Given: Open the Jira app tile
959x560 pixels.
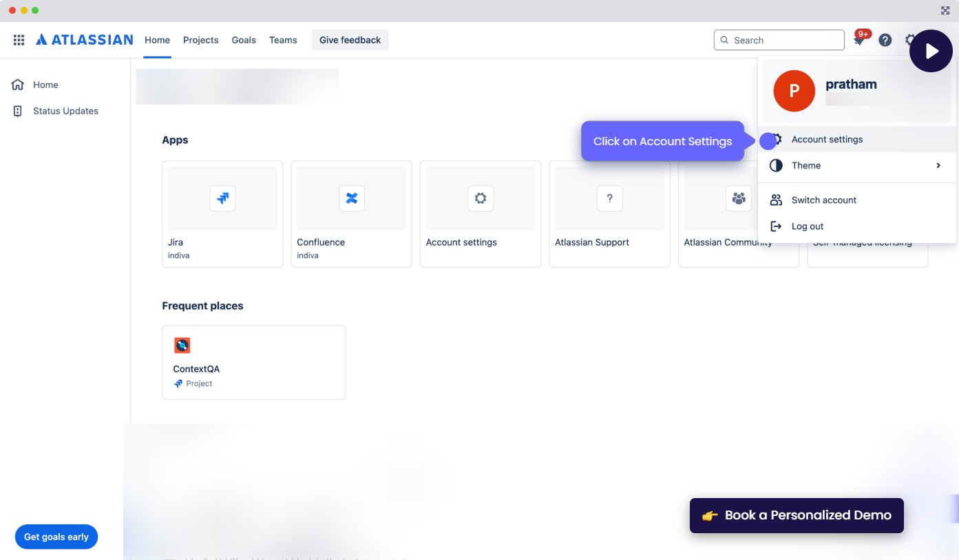Looking at the screenshot, I should [x=222, y=213].
